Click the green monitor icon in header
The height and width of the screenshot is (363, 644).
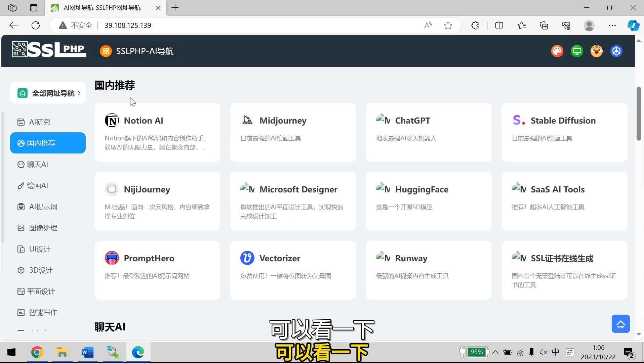click(x=577, y=51)
